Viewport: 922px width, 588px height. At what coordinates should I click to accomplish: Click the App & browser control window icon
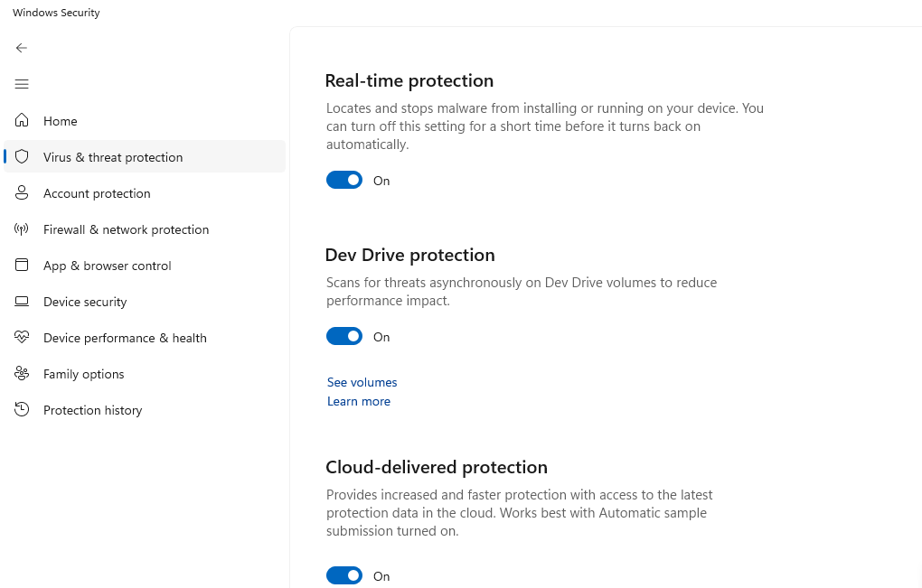click(x=22, y=266)
